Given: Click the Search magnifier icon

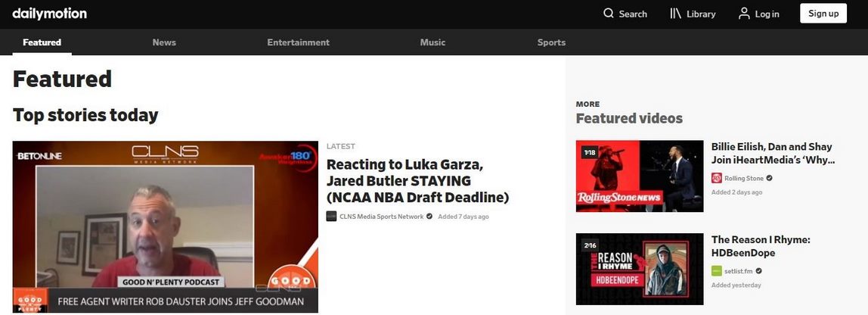Looking at the screenshot, I should pos(609,14).
